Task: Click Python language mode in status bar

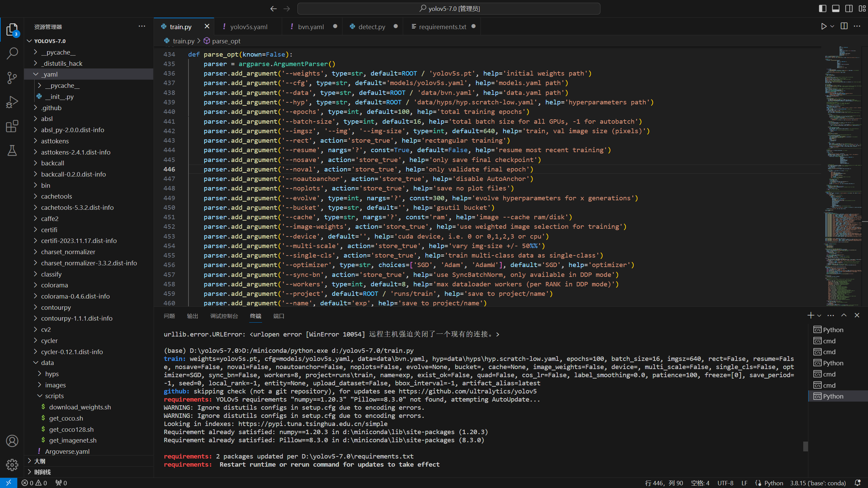Action: point(773,483)
